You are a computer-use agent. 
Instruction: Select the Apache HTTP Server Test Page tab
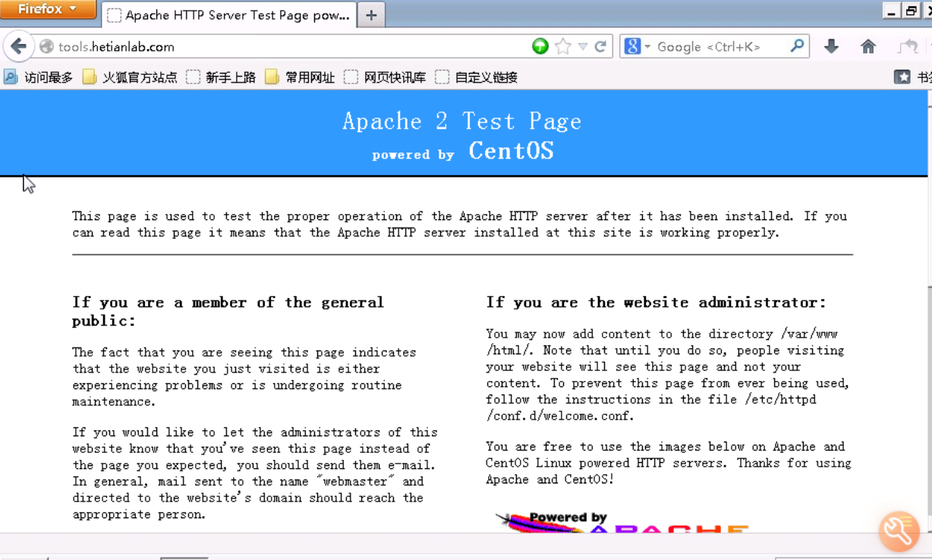click(x=230, y=15)
